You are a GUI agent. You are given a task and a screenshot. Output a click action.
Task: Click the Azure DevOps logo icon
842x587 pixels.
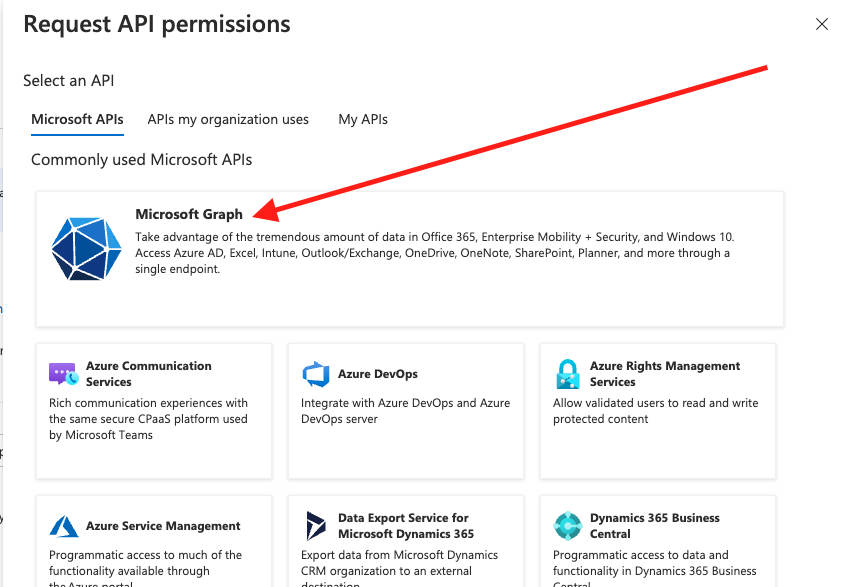click(x=316, y=374)
